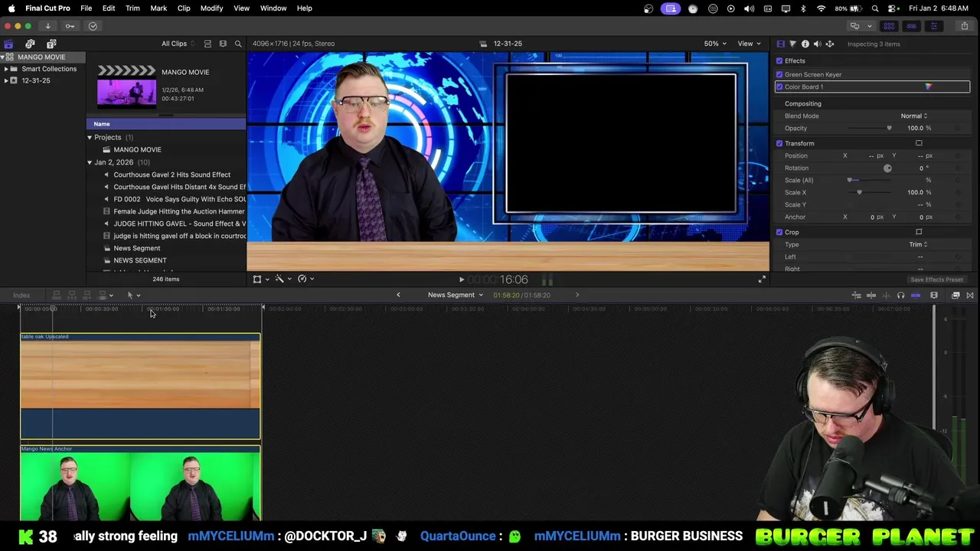Expand the 12-31-25 event in sidebar

coord(6,80)
